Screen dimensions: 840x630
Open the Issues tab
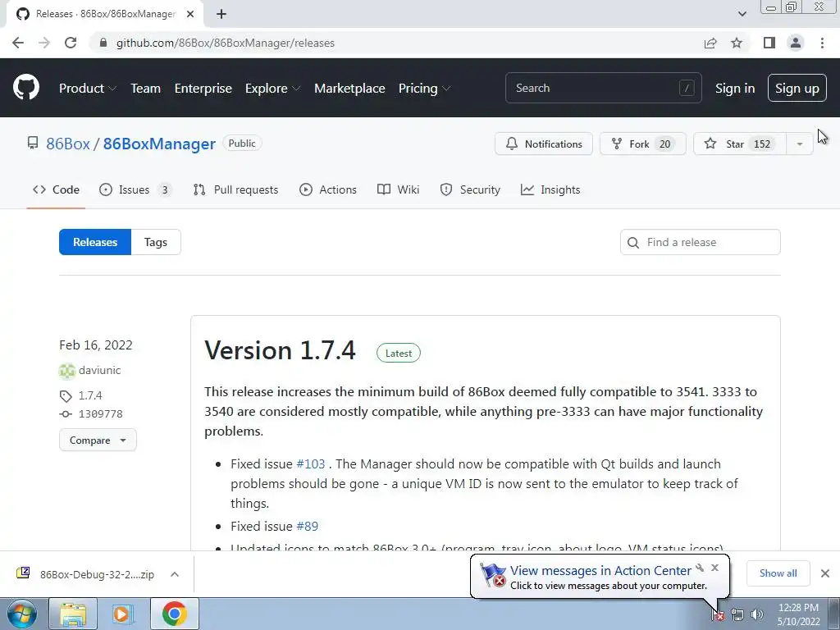tap(135, 189)
